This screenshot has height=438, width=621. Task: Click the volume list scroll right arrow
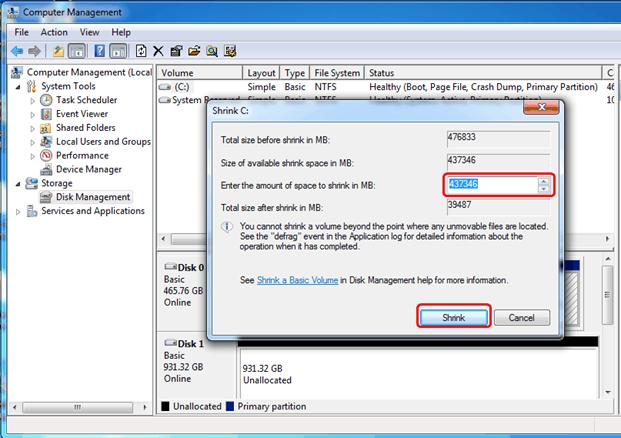(x=607, y=239)
